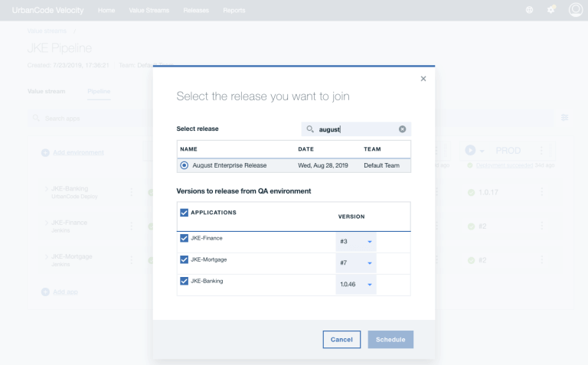Expand the JKE-Mortgage app row
588x365 pixels.
47,256
